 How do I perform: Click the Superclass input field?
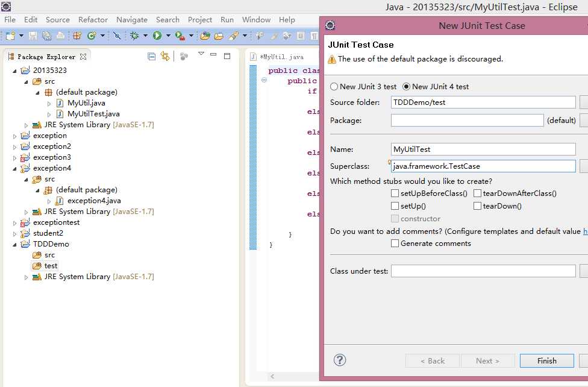[483, 166]
